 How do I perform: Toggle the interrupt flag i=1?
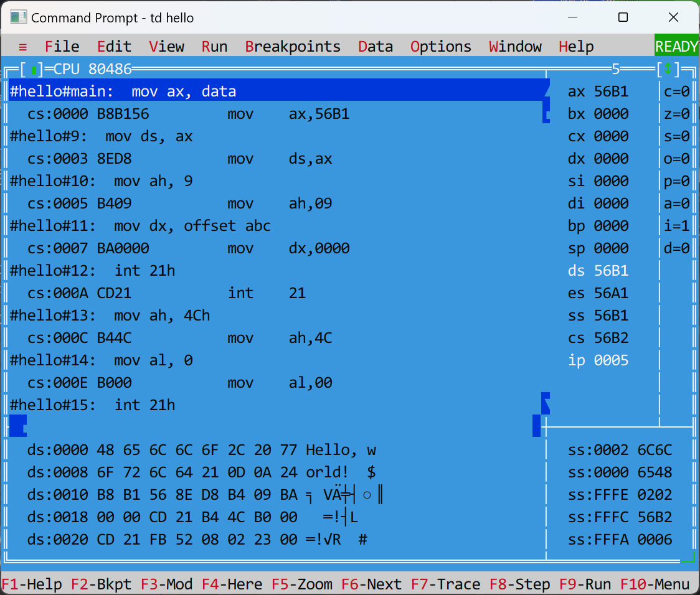pyautogui.click(x=676, y=226)
